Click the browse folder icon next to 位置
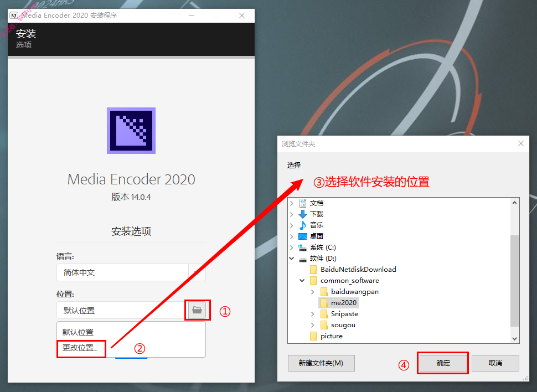The image size is (537, 392). click(197, 310)
